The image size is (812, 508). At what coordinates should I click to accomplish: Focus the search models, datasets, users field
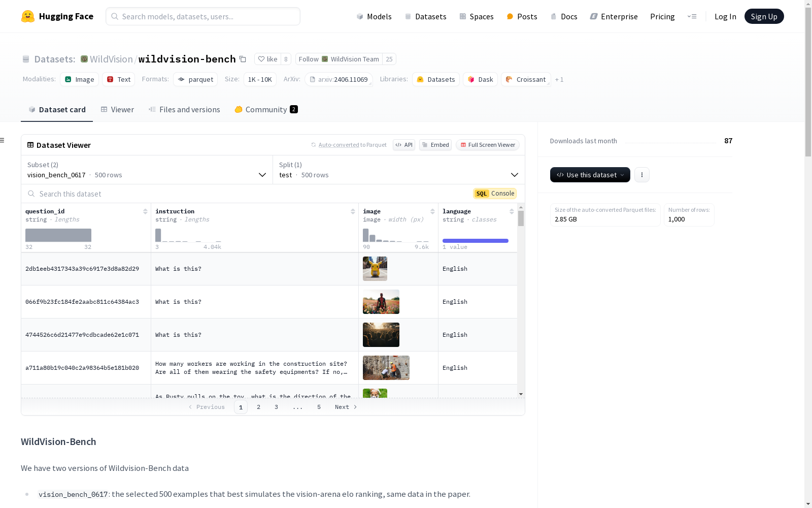click(203, 16)
